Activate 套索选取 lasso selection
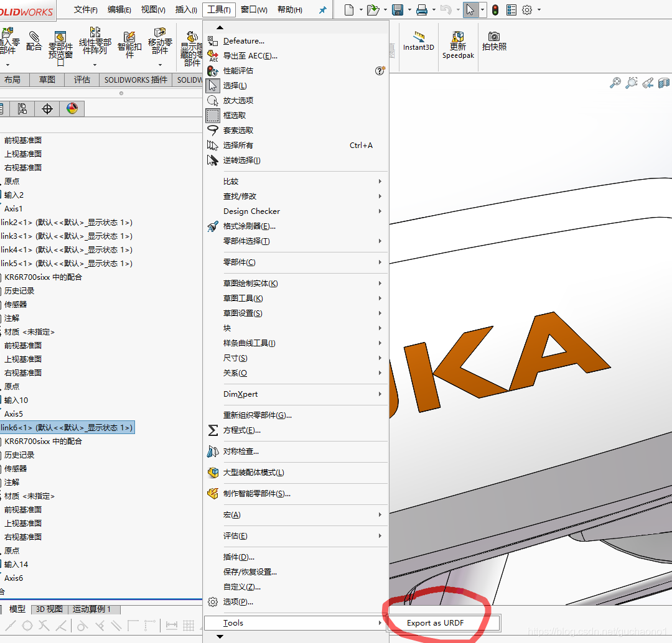 238,131
